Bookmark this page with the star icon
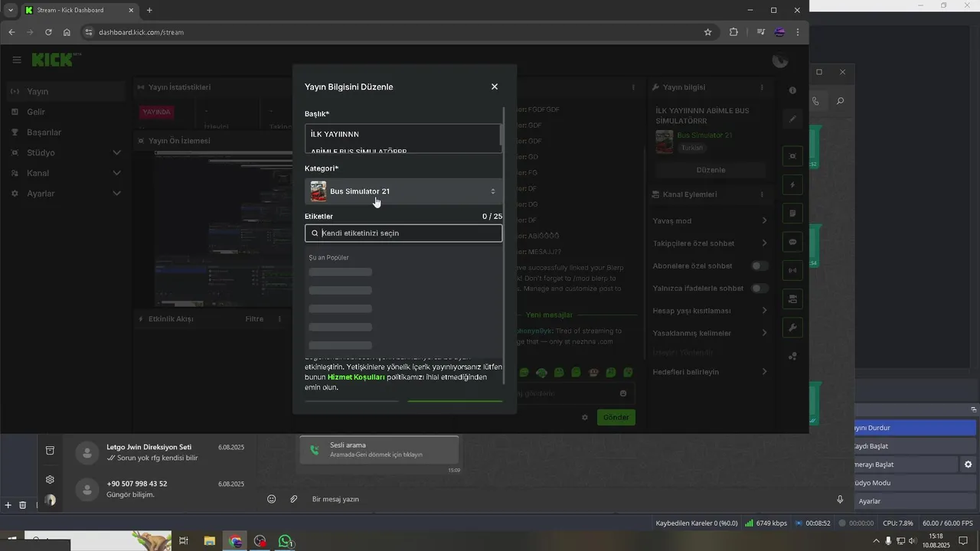Screen dimensions: 980x551 [x=708, y=32]
